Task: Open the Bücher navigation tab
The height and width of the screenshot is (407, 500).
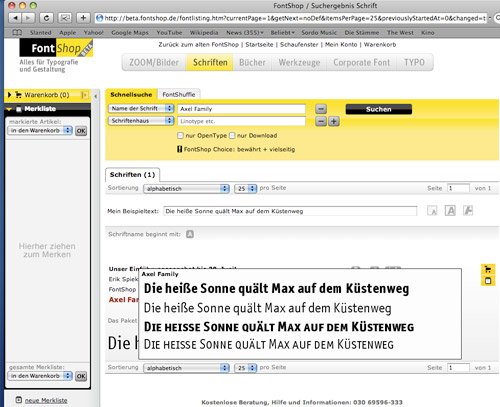Action: pos(252,63)
